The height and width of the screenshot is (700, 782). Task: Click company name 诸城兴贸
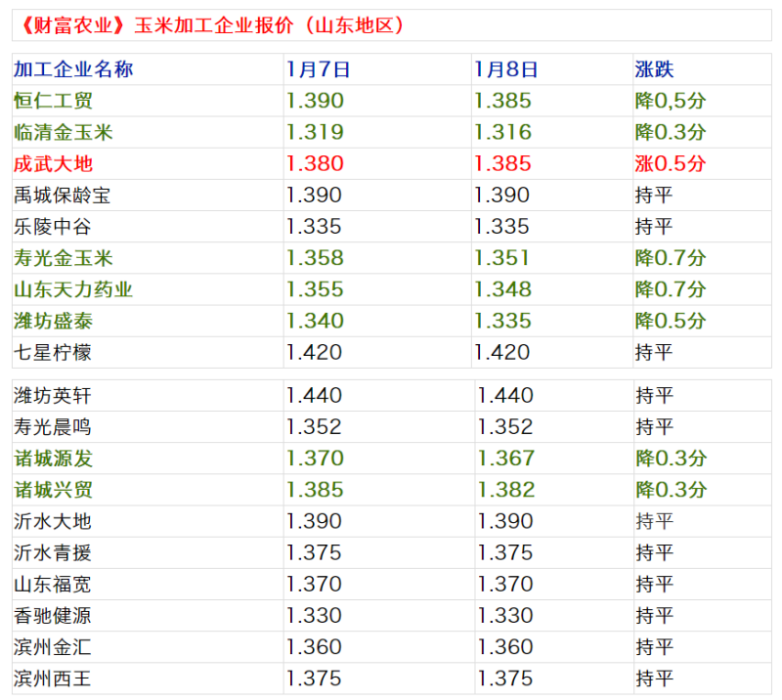(54, 490)
